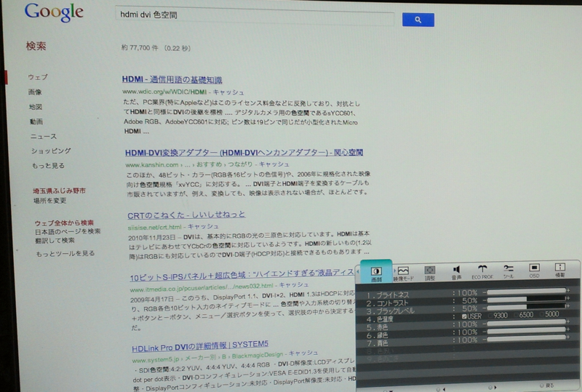582x392 pixels.
Task: Click minus before the コントラスト bar
Action: [485, 300]
